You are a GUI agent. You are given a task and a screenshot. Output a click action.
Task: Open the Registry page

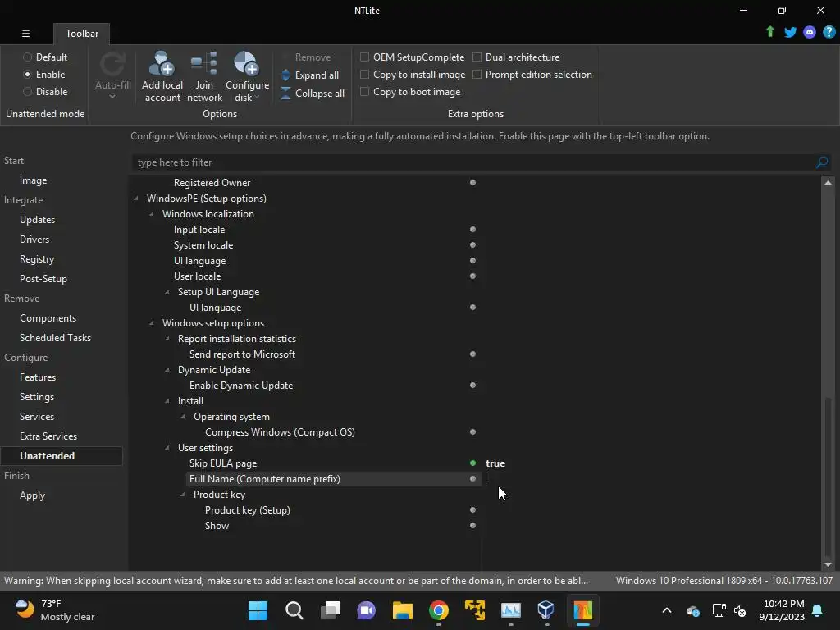36,259
